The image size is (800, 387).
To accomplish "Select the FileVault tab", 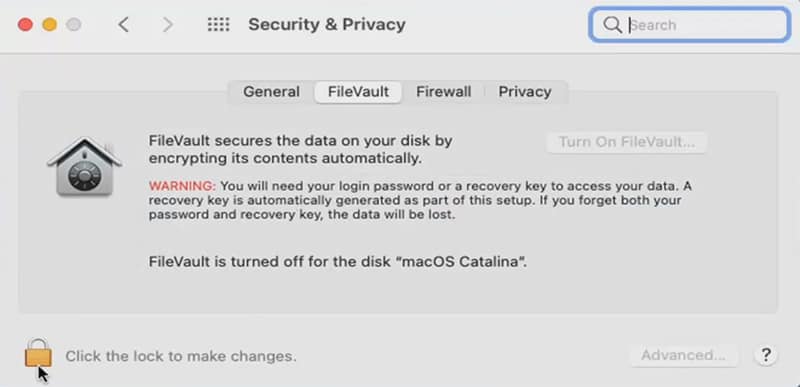I will tap(358, 92).
